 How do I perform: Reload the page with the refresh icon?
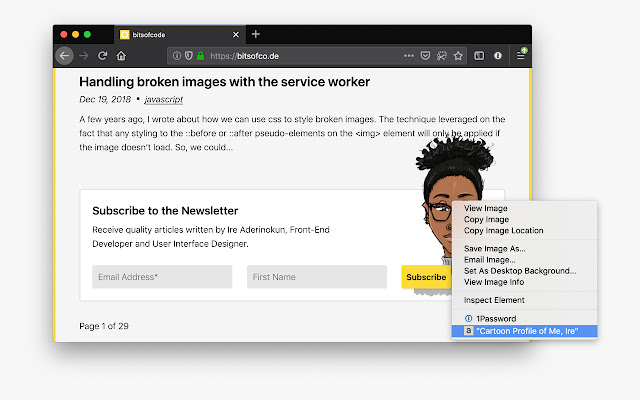pos(102,56)
